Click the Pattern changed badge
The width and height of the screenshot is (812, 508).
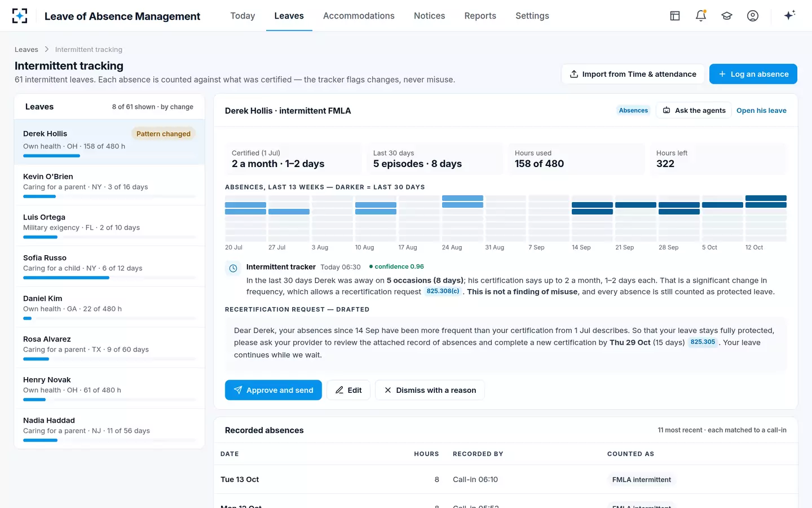pos(164,134)
